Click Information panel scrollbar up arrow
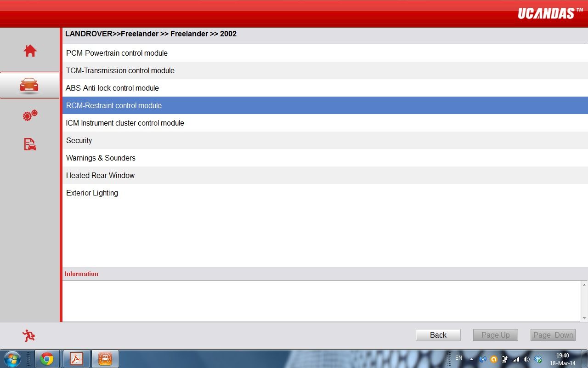The image size is (588, 368). [584, 285]
